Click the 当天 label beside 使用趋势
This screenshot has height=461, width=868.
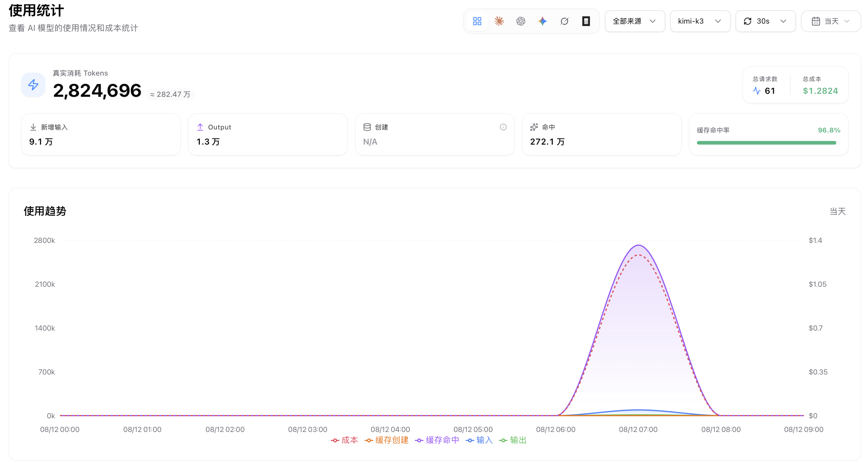(x=838, y=211)
